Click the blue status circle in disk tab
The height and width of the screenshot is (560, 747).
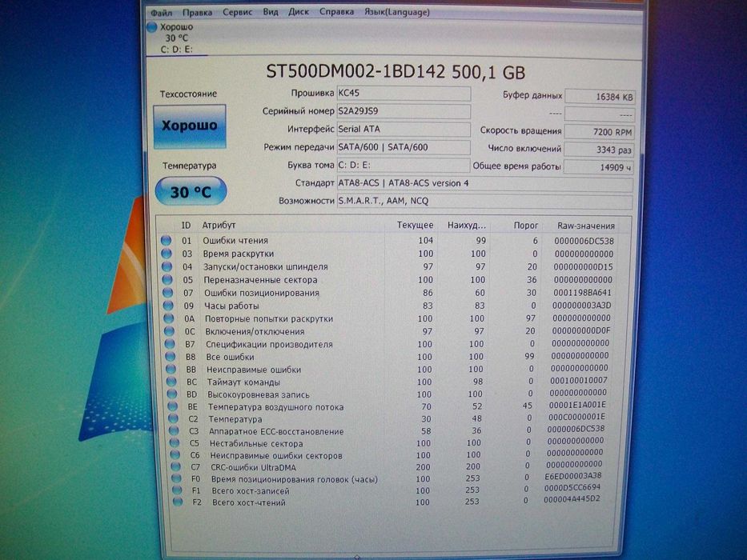(x=152, y=27)
